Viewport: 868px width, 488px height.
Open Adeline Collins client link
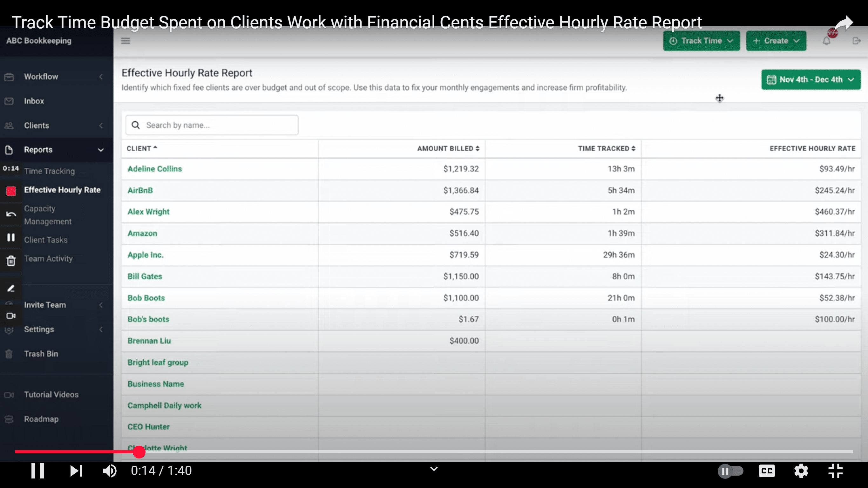[x=154, y=169]
